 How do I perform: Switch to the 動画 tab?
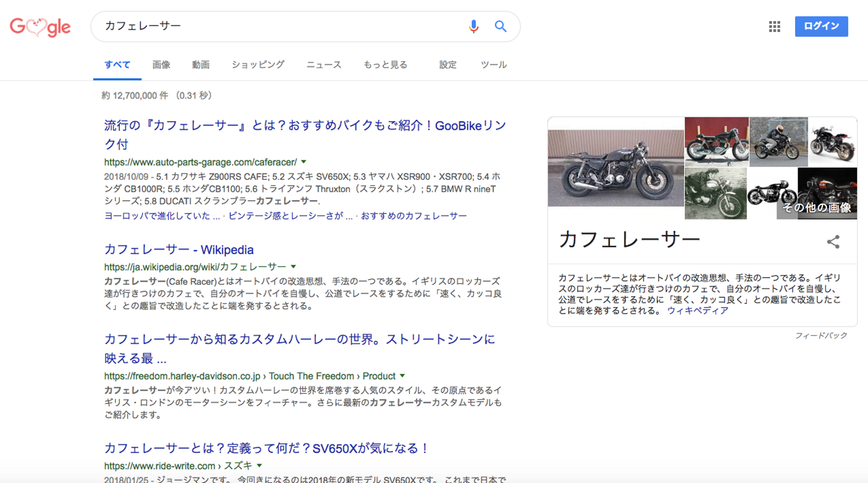click(201, 65)
